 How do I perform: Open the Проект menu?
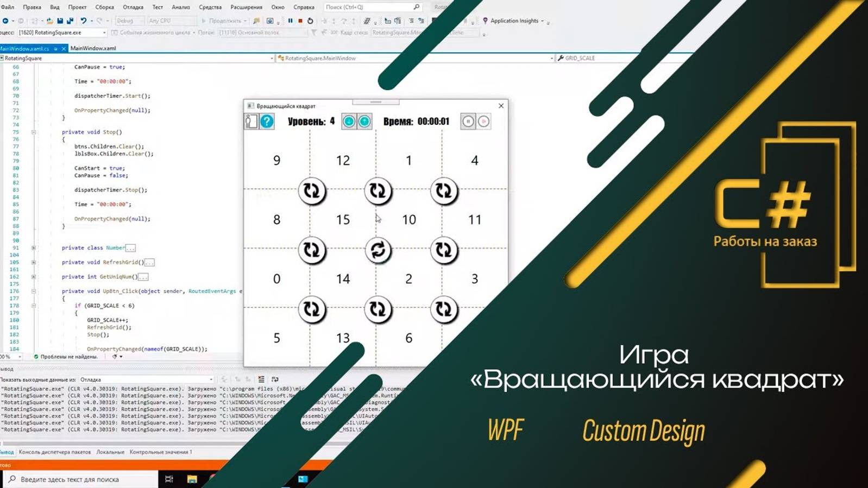(x=77, y=7)
